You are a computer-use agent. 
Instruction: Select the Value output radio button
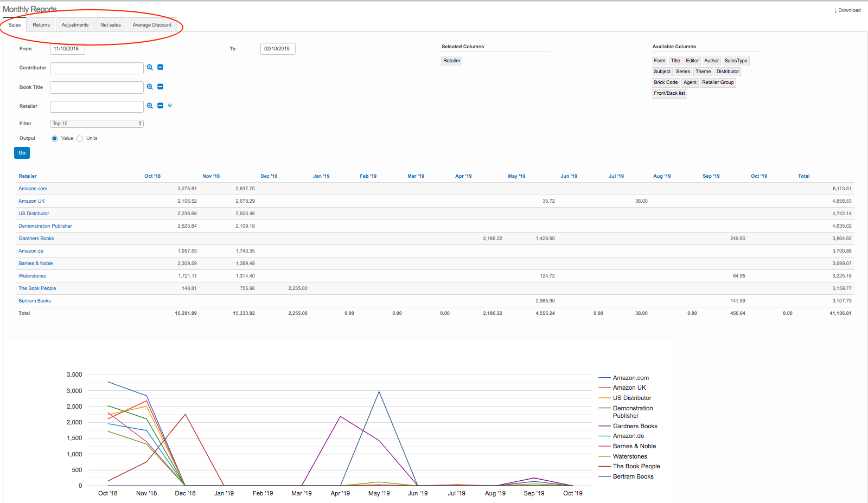pos(55,139)
